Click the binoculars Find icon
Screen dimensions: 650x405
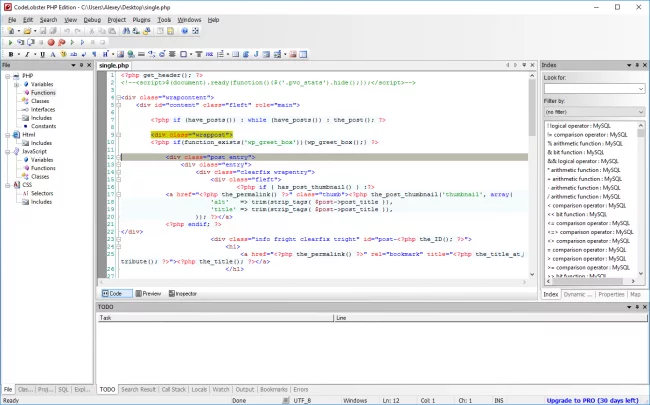pyautogui.click(x=126, y=31)
